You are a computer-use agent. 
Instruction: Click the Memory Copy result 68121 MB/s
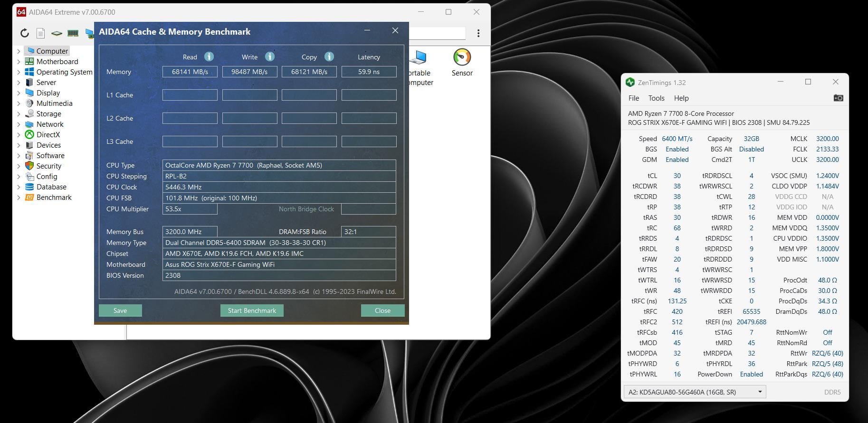click(x=309, y=72)
